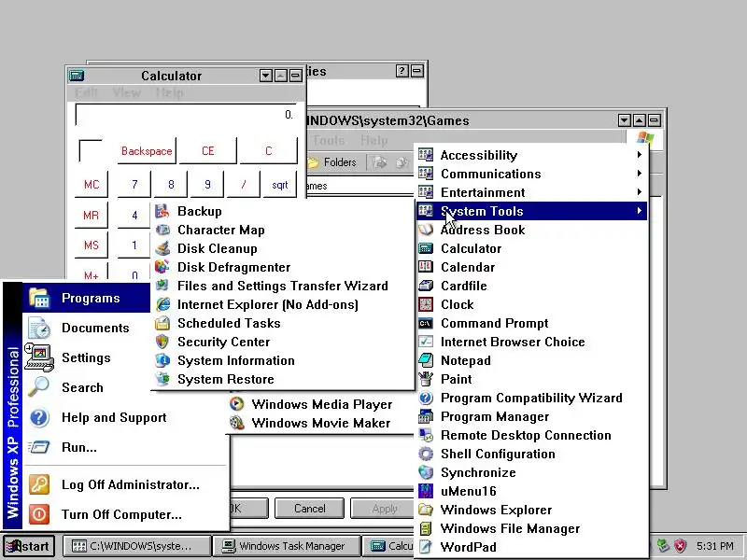The height and width of the screenshot is (560, 747).
Task: Open uMenu16 entry
Action: coord(531,491)
